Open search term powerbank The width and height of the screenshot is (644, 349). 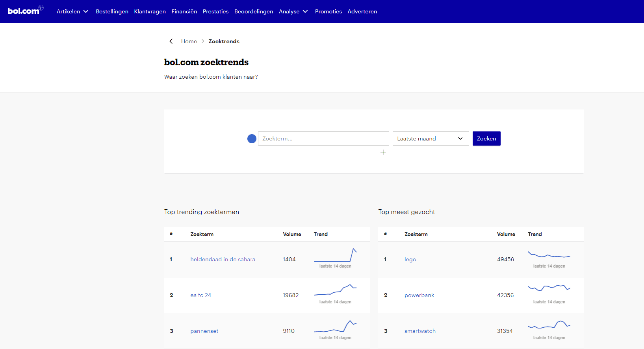[x=419, y=295]
